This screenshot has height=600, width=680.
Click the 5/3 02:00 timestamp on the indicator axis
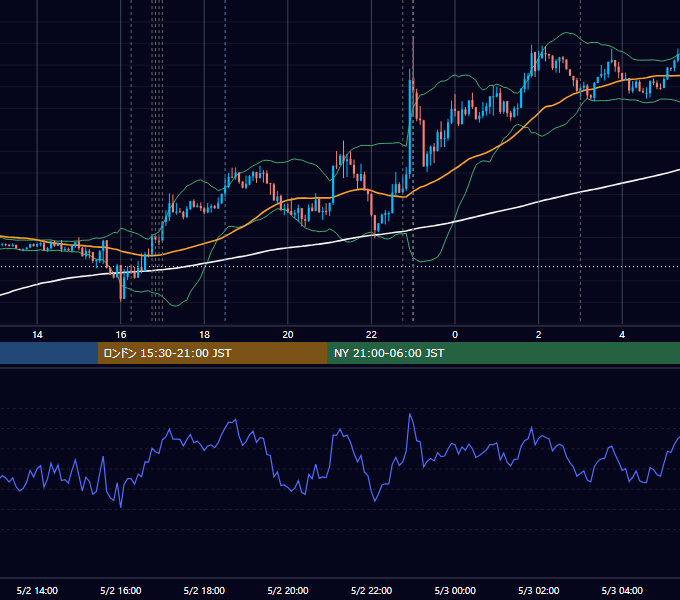(x=539, y=590)
